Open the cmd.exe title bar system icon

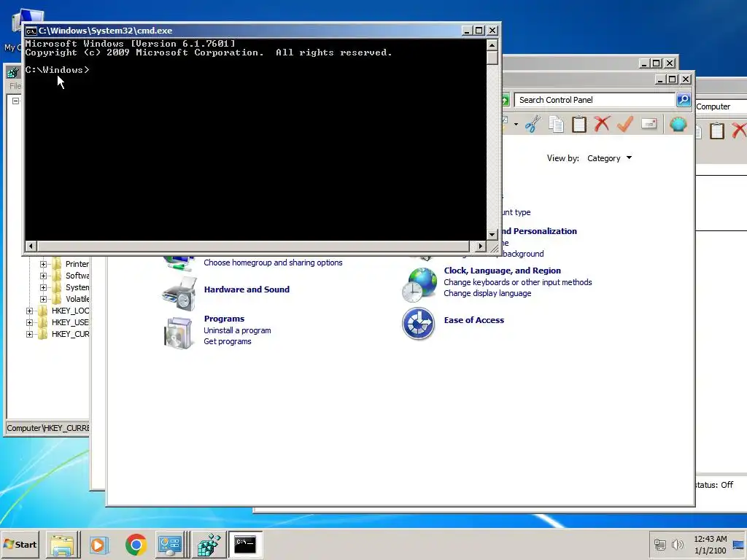(31, 31)
